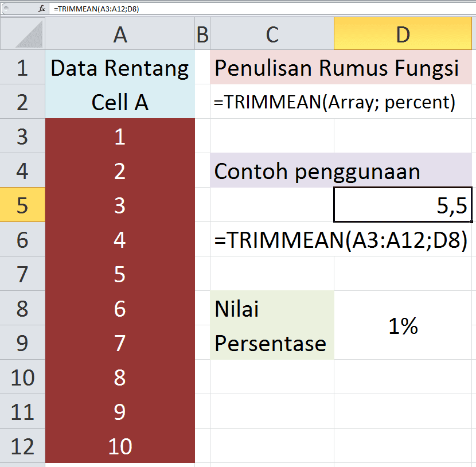Select row 10 header
The height and width of the screenshot is (467, 476).
click(22, 377)
